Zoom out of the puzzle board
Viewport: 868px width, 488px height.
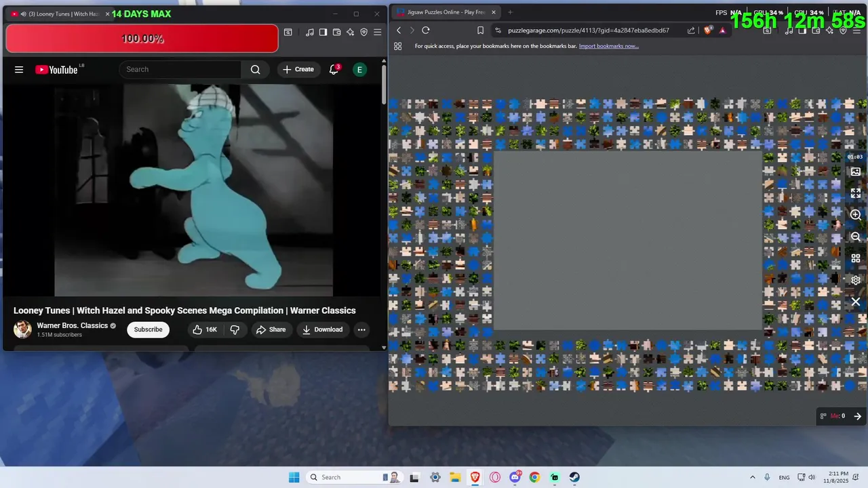coord(856,237)
